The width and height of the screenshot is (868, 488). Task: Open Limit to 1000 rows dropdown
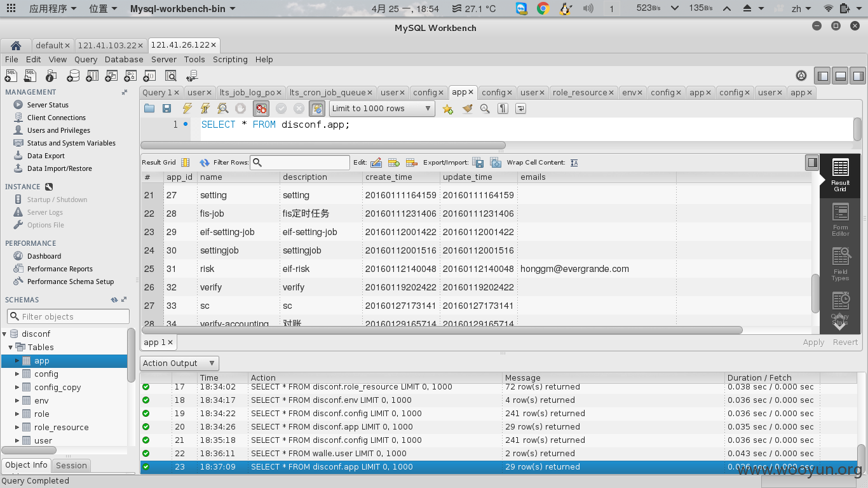(382, 109)
